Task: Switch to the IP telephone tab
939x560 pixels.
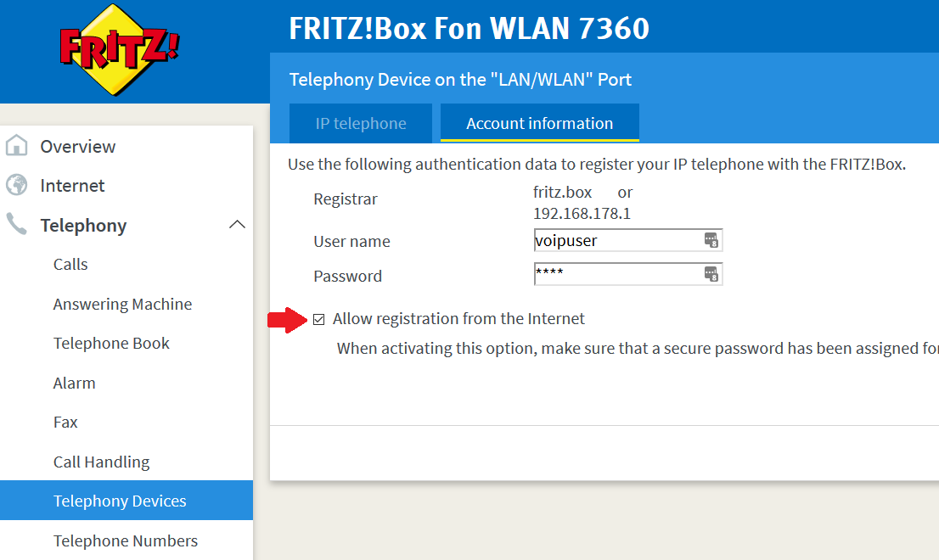Action: 361,124
